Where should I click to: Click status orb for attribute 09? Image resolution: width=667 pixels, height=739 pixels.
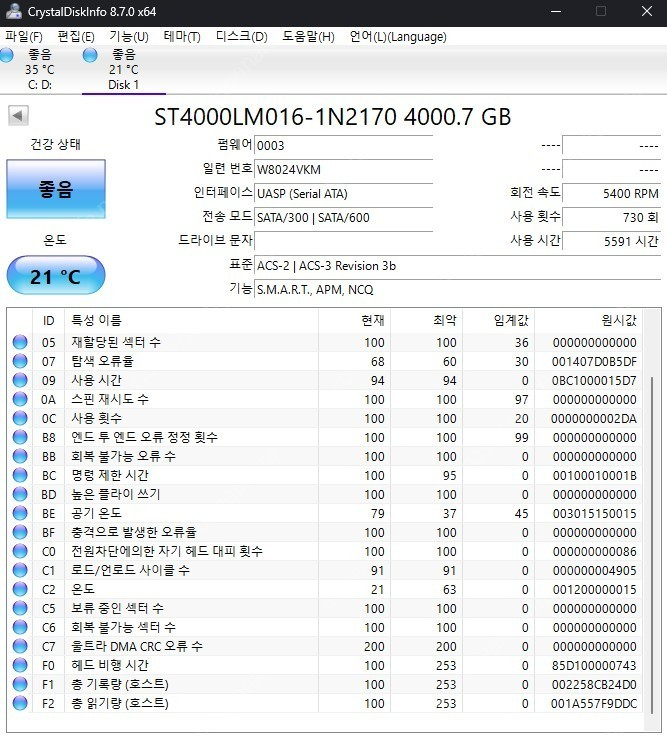click(x=20, y=380)
